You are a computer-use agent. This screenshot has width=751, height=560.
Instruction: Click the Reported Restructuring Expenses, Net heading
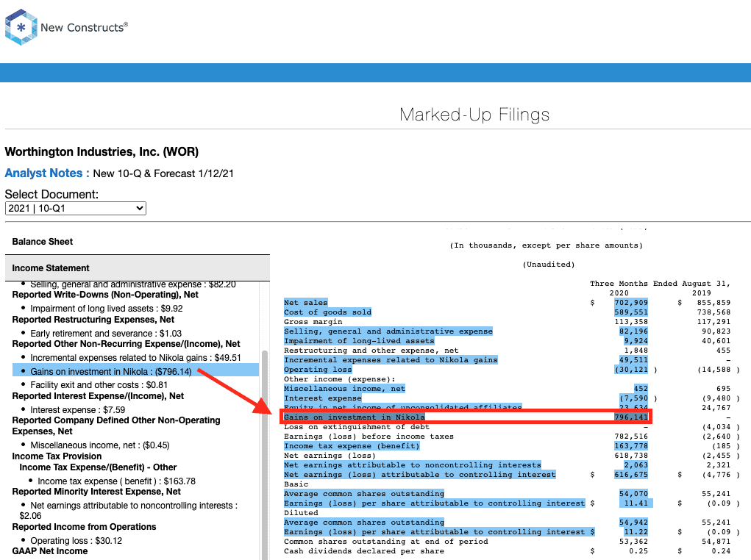pos(93,320)
